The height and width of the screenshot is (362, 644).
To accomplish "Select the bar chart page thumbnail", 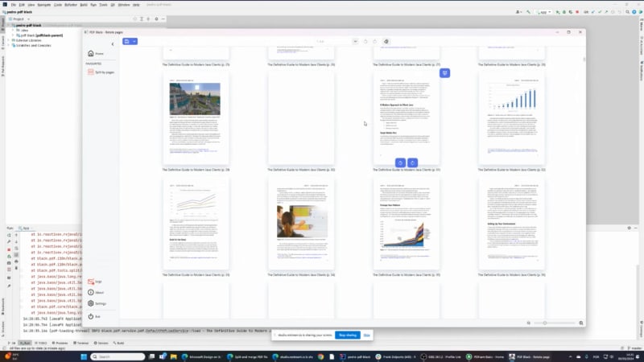I will coord(512,119).
